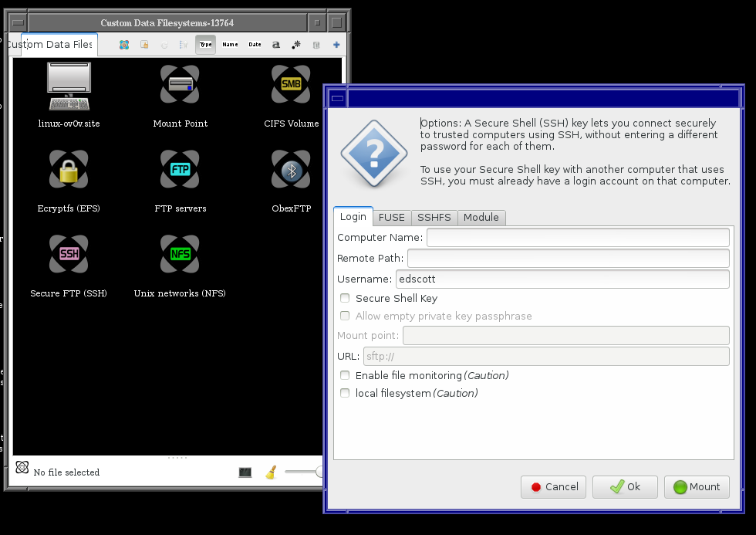Switch to the SSHFS tab
The image size is (756, 535).
(434, 218)
